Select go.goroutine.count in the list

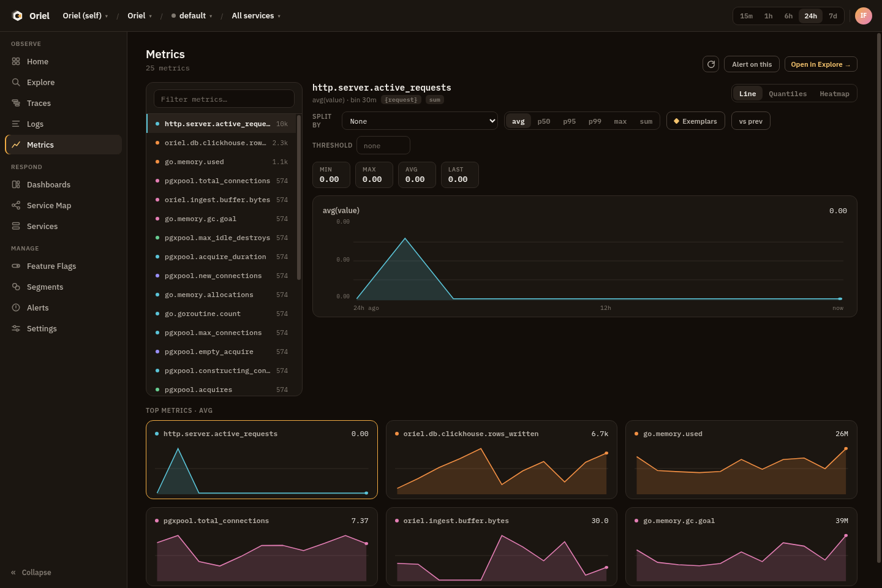pyautogui.click(x=222, y=314)
